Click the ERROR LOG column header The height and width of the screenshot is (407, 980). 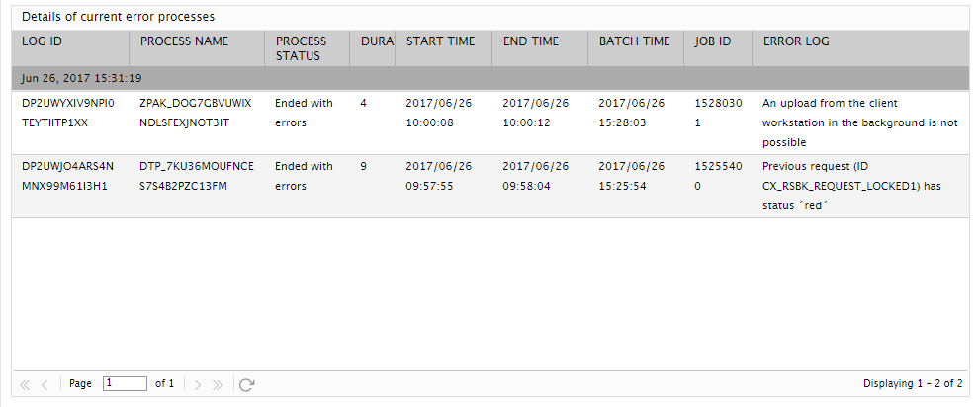coord(860,48)
